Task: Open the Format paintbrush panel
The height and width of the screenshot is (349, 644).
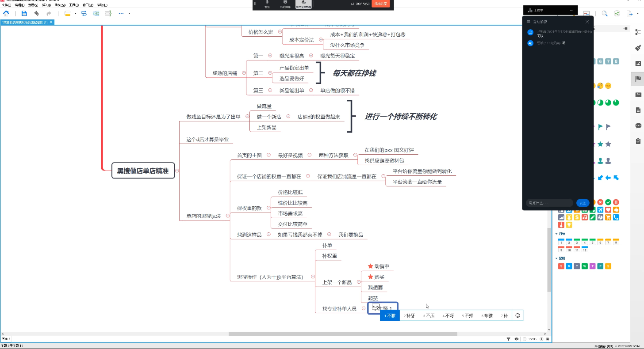Action: [x=638, y=48]
